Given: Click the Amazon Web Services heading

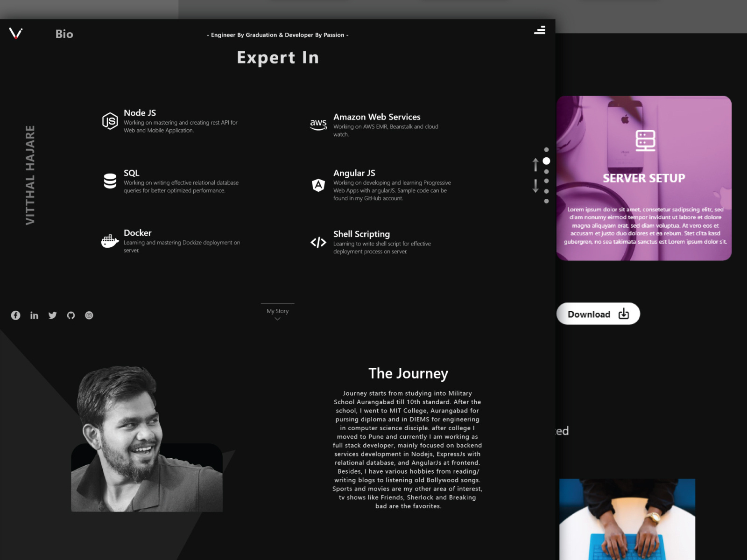Looking at the screenshot, I should 377,117.
